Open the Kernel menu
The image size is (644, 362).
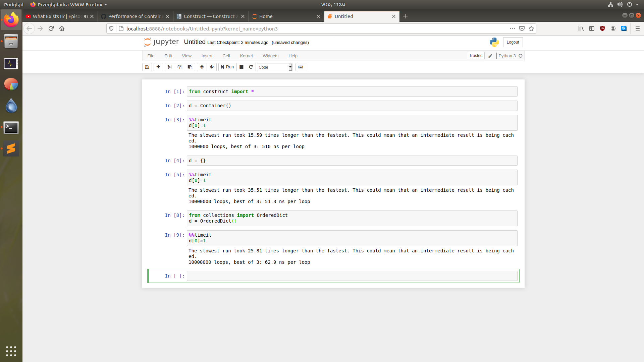(246, 56)
